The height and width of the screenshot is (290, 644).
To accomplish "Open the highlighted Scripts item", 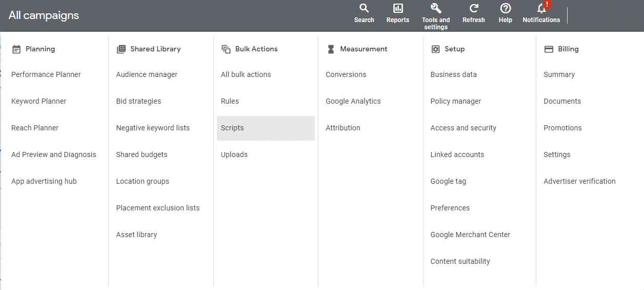I will point(266,128).
